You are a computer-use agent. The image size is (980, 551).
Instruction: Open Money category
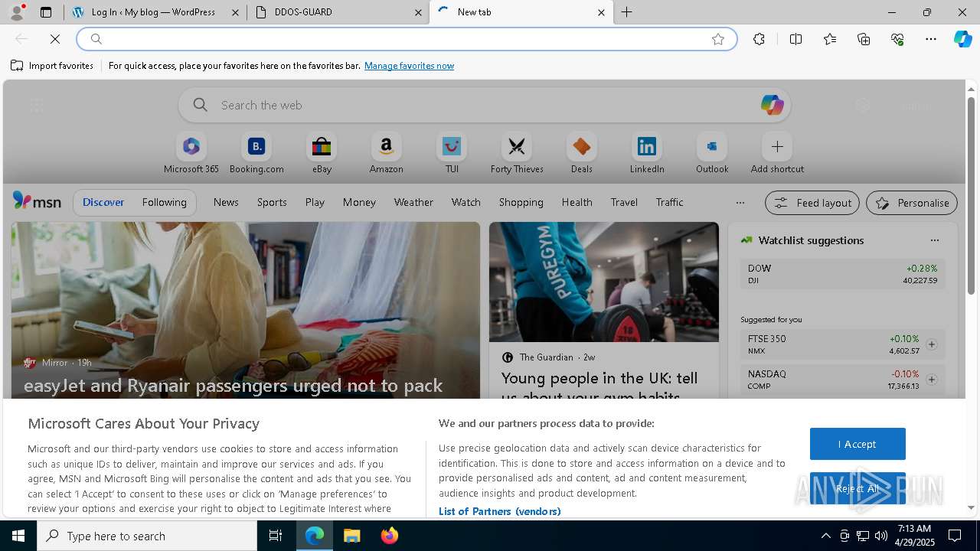[359, 202]
